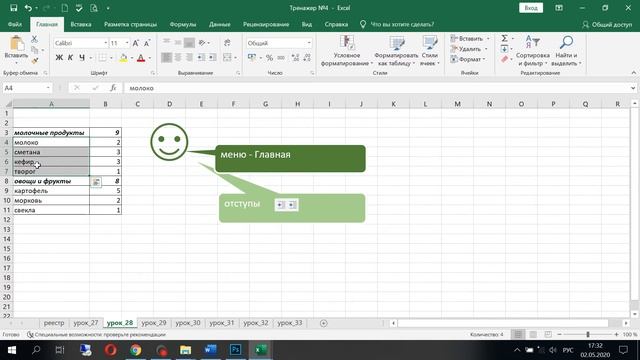Switch to sheet tab урок_29
Viewport: 640px width, 360px height.
coord(154,323)
